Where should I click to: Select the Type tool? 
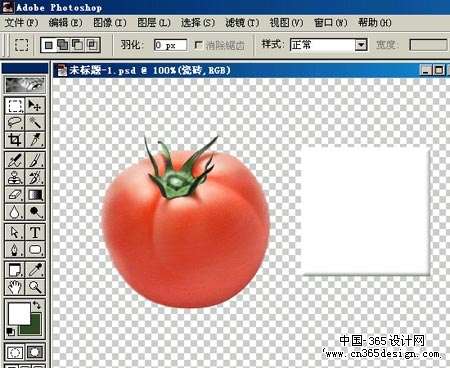tap(35, 232)
